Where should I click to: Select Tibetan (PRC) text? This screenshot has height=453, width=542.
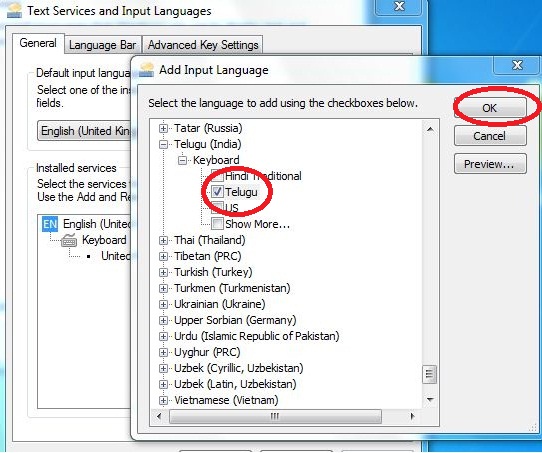point(207,256)
